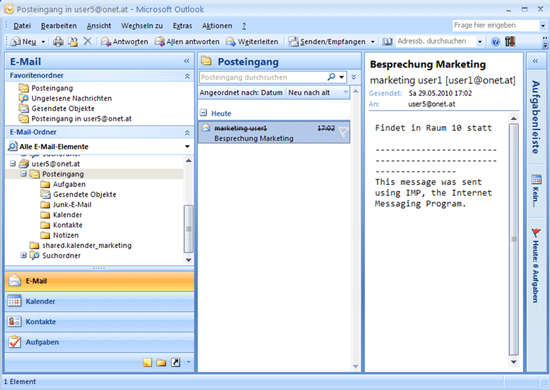Collapse the E-Mail navigation pane

[x=187, y=61]
